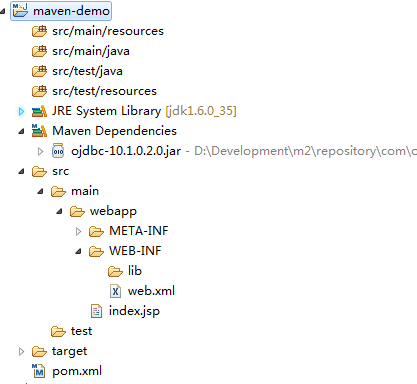Expand the META-INF folder
Screen dimensions: 417x384
pyautogui.click(x=78, y=231)
